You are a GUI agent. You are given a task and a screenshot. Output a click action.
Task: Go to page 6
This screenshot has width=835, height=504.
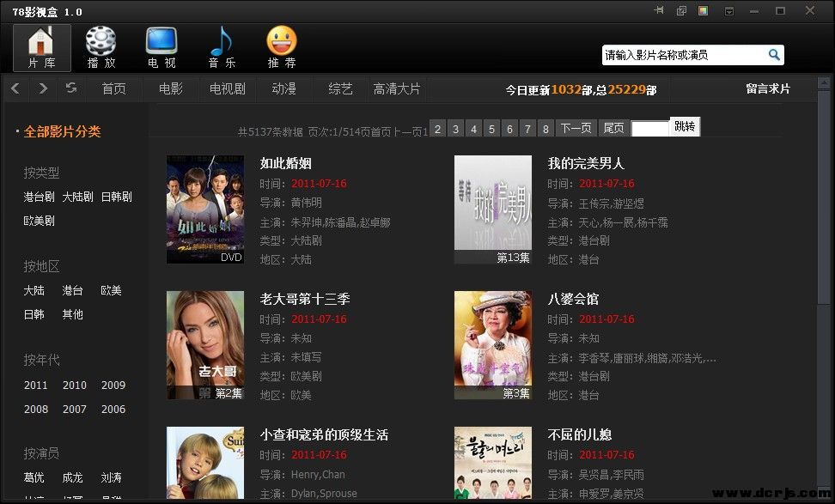(509, 128)
